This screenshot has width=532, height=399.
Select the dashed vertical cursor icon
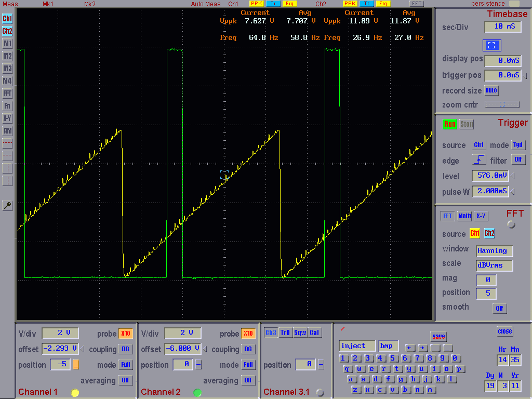click(x=7, y=180)
